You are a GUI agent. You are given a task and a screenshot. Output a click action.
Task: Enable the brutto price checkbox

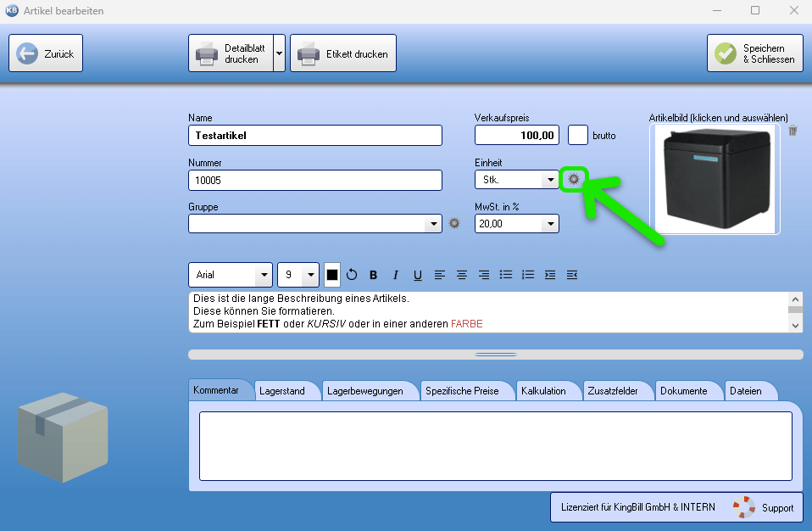[578, 135]
